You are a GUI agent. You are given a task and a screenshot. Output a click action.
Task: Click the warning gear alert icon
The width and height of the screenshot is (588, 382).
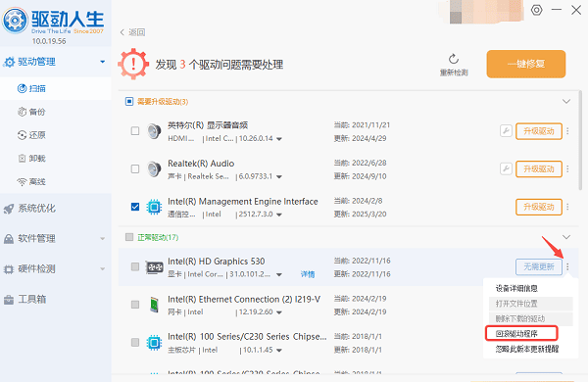(133, 64)
